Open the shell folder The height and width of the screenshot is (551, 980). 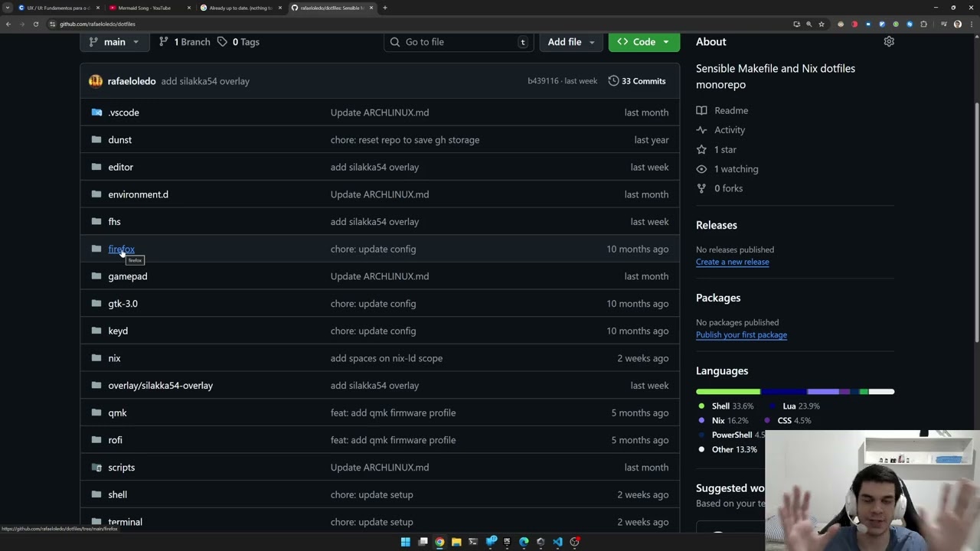117,494
